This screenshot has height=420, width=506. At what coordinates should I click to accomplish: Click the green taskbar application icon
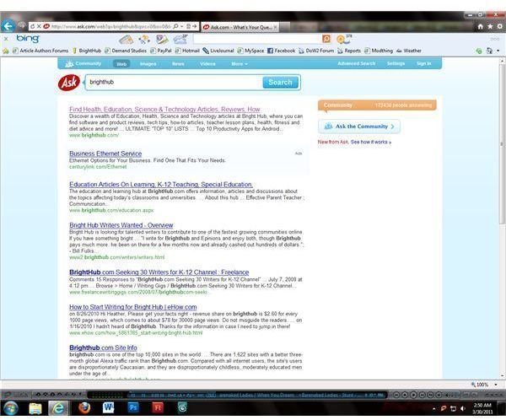pos(182,407)
